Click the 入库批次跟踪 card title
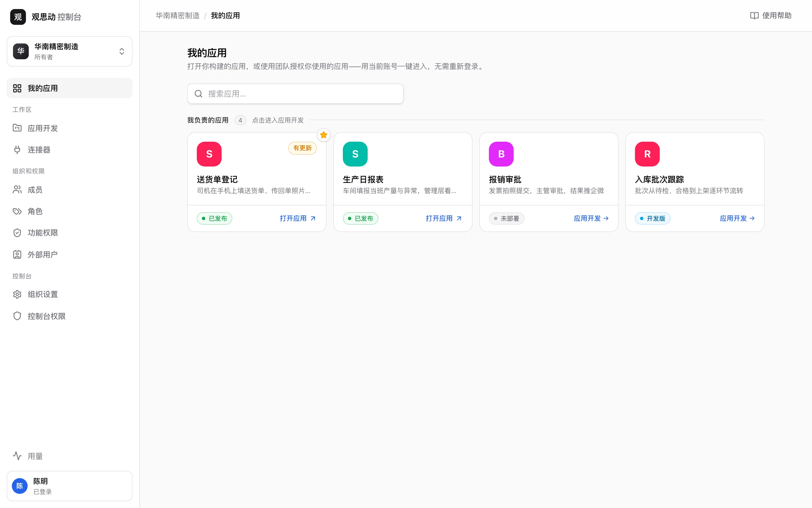Image resolution: width=812 pixels, height=508 pixels. [659, 179]
